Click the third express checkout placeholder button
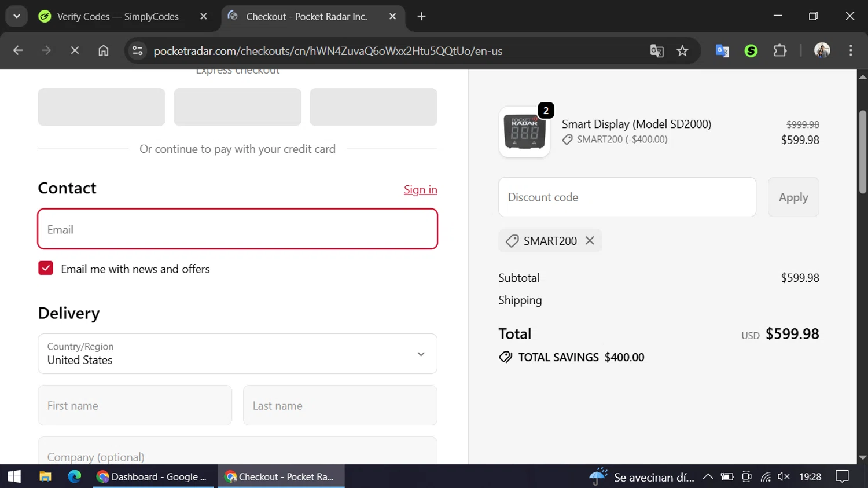 pyautogui.click(x=373, y=107)
